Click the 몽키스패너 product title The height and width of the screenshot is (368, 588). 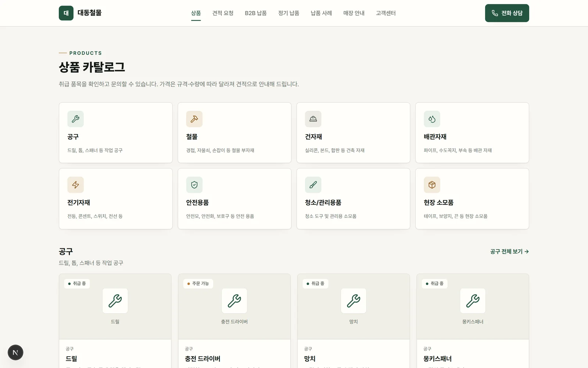pyautogui.click(x=437, y=358)
